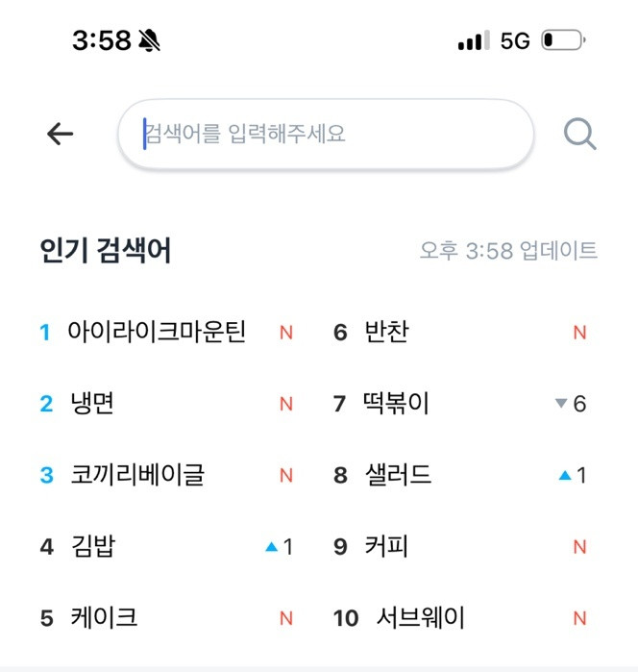Screen dimensions: 638x672
Task: Tap the battery icon in status bar
Action: point(563,41)
